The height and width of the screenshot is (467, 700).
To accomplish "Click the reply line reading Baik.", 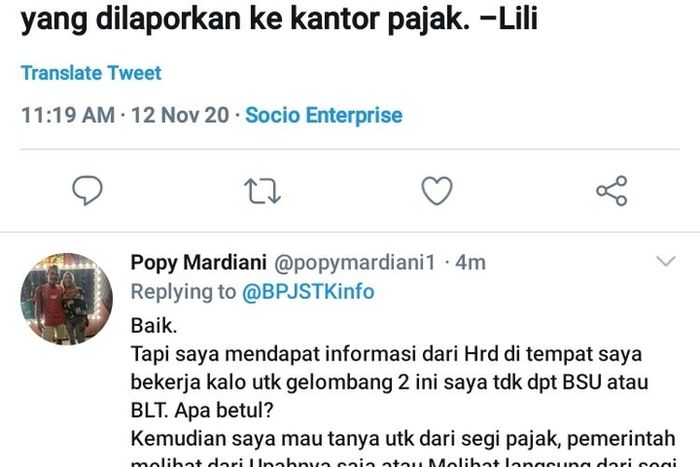I will point(154,325).
